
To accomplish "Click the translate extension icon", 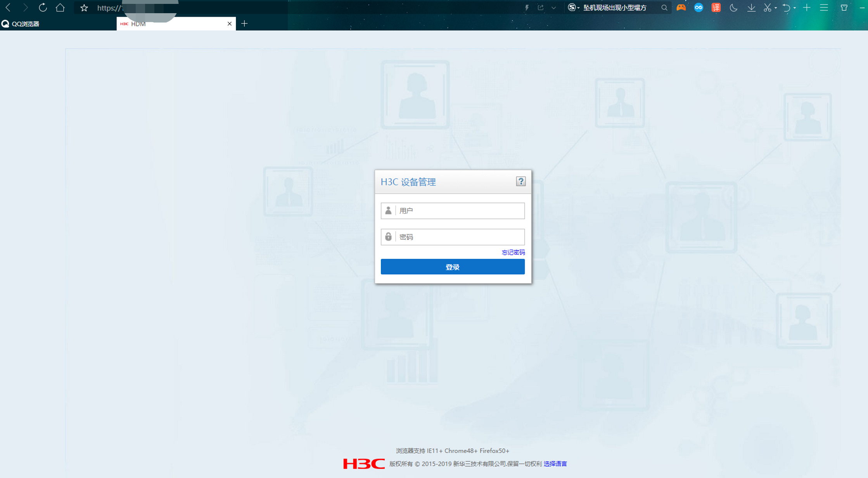I will 716,7.
